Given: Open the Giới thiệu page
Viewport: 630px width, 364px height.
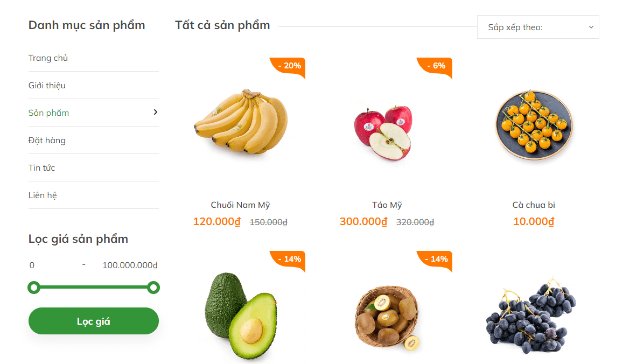Looking at the screenshot, I should pyautogui.click(x=47, y=86).
